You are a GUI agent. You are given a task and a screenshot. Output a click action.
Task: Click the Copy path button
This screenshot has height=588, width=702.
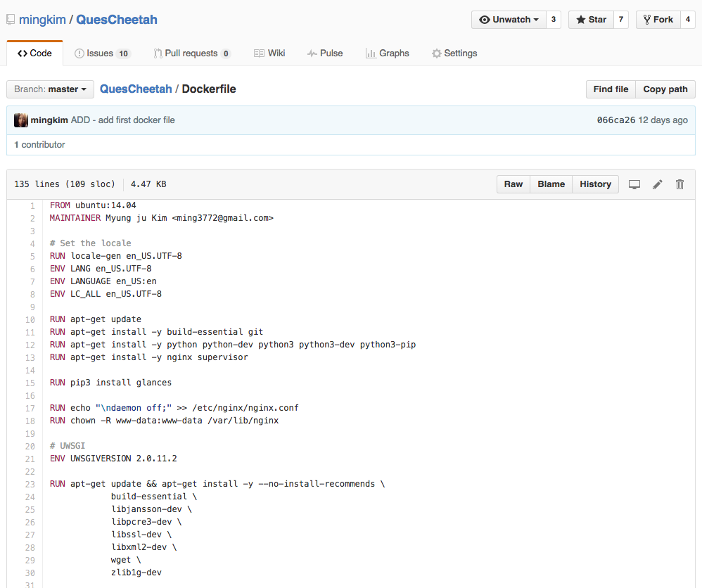click(665, 89)
